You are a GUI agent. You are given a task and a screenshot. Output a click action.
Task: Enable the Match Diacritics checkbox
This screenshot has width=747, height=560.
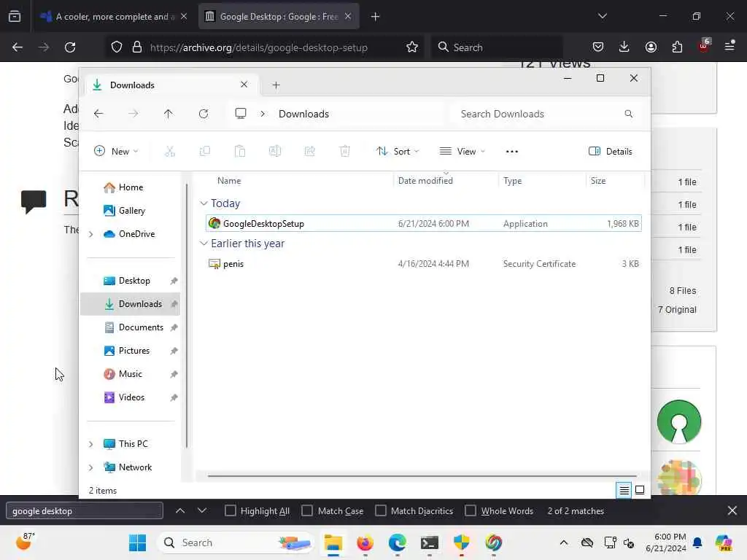[x=381, y=510]
